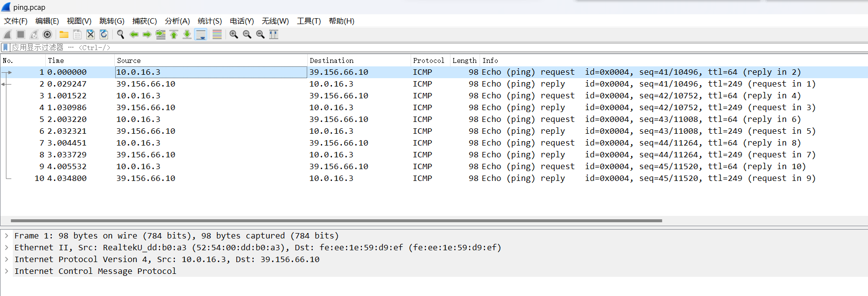This screenshot has width=868, height=296.
Task: Open the 工具(T) menu
Action: pos(309,21)
